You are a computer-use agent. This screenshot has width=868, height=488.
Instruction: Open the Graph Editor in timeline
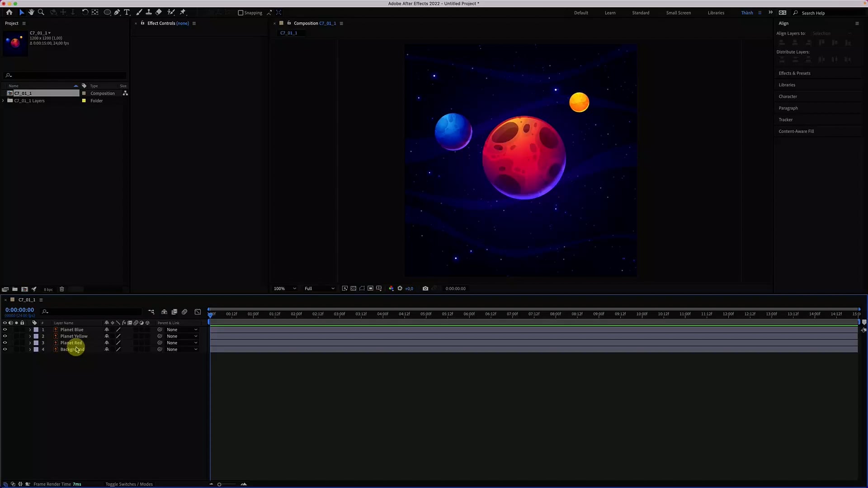(198, 312)
